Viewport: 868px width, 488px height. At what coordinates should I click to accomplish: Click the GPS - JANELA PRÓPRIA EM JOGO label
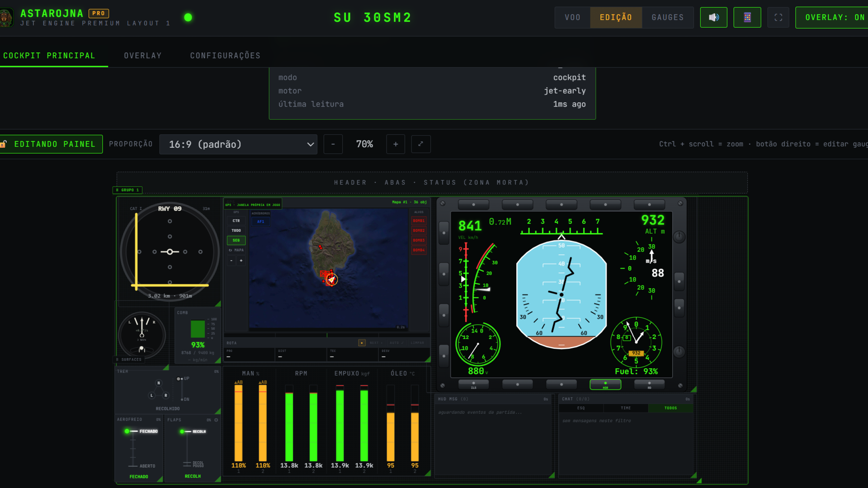[x=253, y=205]
